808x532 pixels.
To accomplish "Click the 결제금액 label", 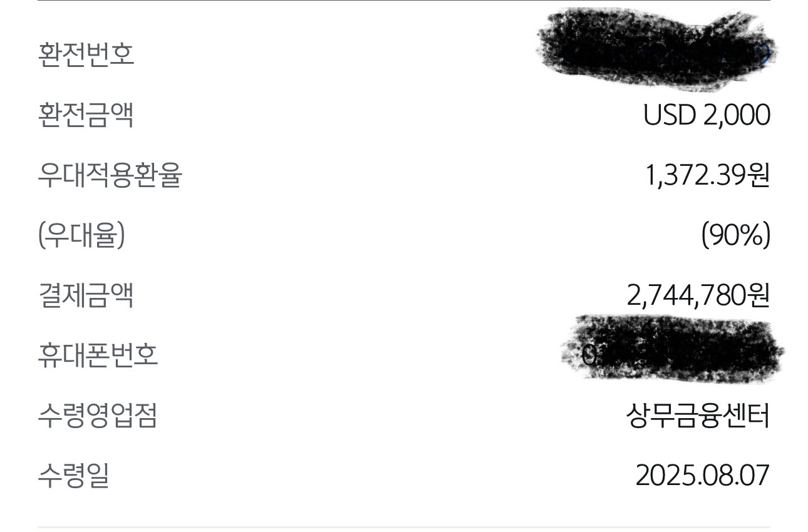I will click(86, 295).
